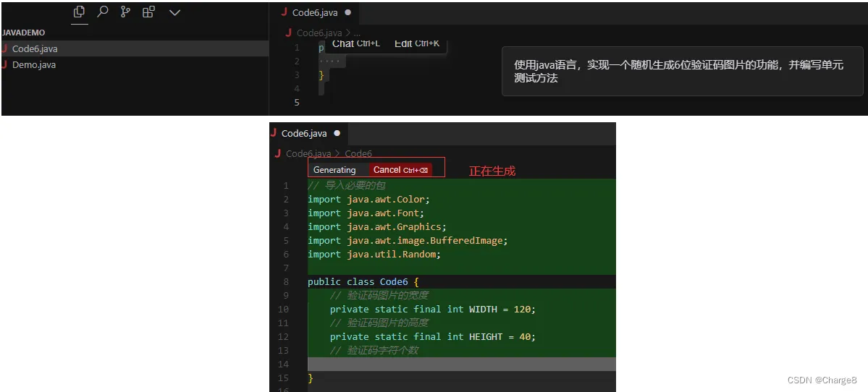Click the Java icon beside Demo.java
Viewport: 868px width, 392px height.
pyautogui.click(x=5, y=65)
